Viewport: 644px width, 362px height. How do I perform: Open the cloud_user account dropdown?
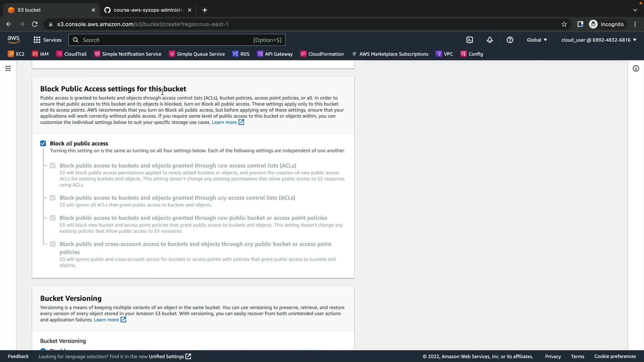click(x=599, y=40)
